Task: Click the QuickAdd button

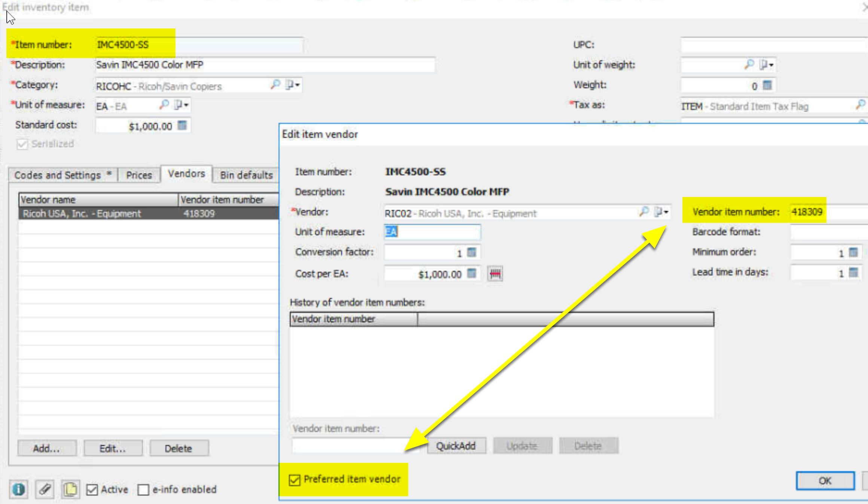Action: [456, 446]
